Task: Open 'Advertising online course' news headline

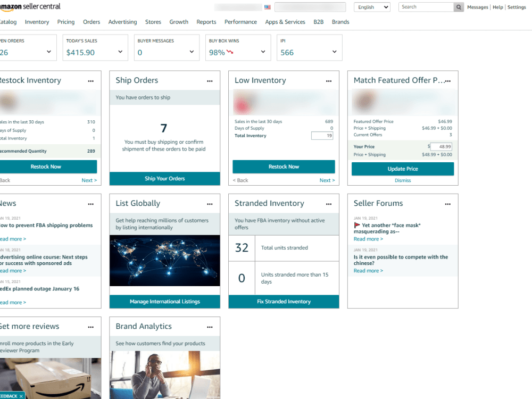Action: [44, 260]
